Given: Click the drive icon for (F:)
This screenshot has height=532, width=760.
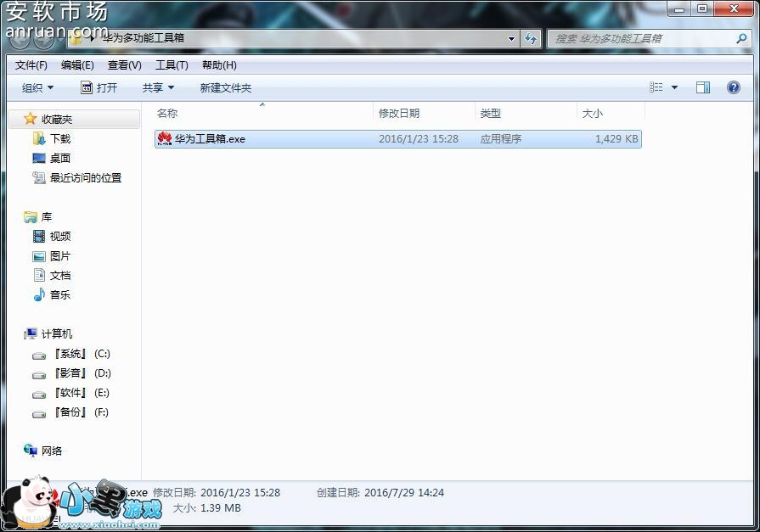Looking at the screenshot, I should point(39,414).
